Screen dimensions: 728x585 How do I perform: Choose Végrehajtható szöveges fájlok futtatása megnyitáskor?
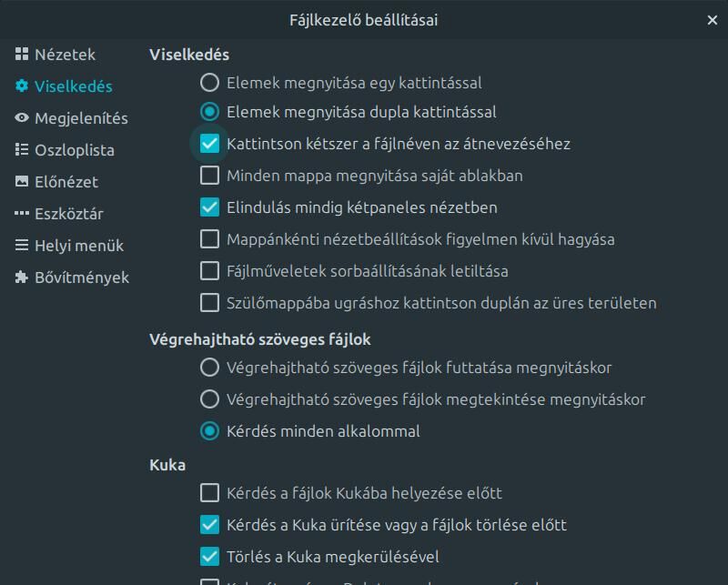tap(209, 368)
